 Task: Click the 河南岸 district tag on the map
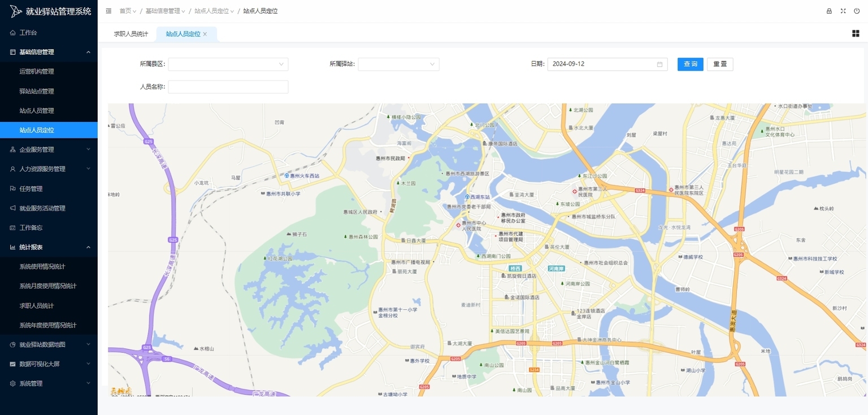[x=556, y=269]
